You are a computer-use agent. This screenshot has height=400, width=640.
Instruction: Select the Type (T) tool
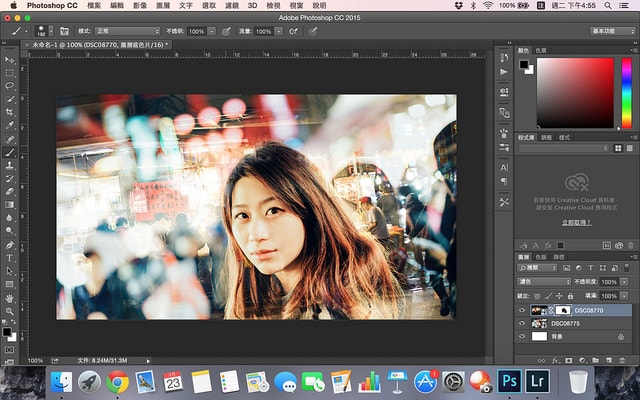click(10, 257)
